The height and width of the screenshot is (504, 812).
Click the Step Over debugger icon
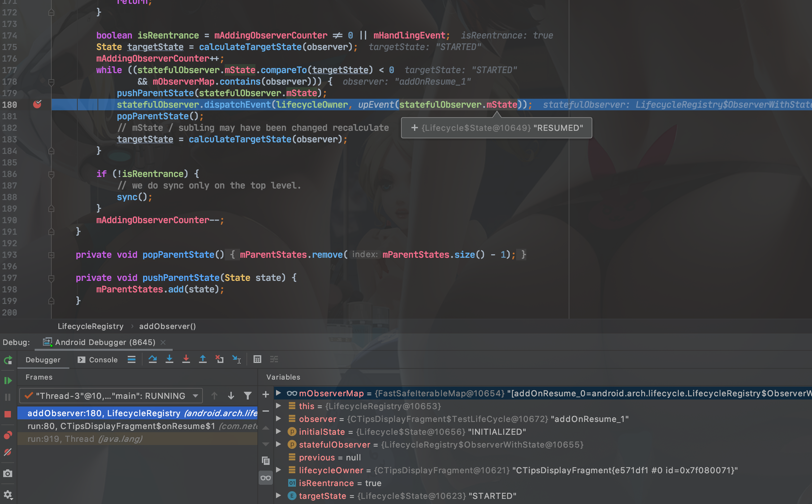coord(153,359)
